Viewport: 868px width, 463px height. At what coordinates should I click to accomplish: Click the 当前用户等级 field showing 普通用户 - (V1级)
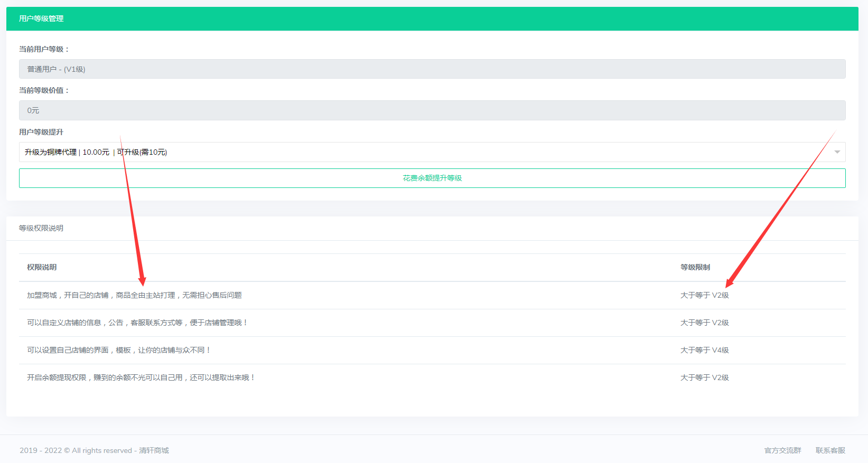(432, 69)
